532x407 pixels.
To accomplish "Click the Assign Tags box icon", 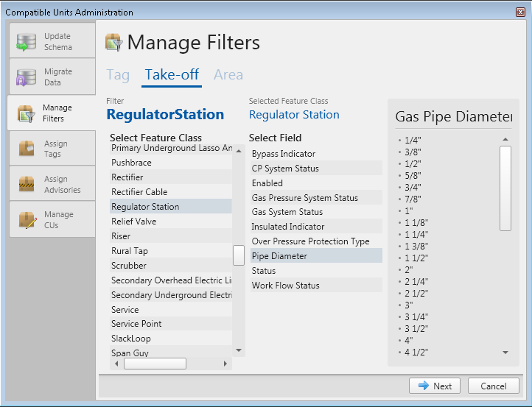I will 27,149.
